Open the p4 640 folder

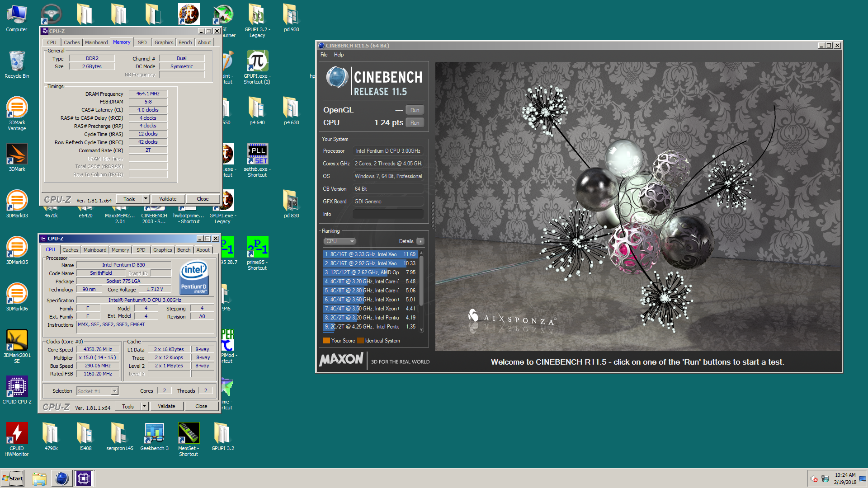pos(257,111)
